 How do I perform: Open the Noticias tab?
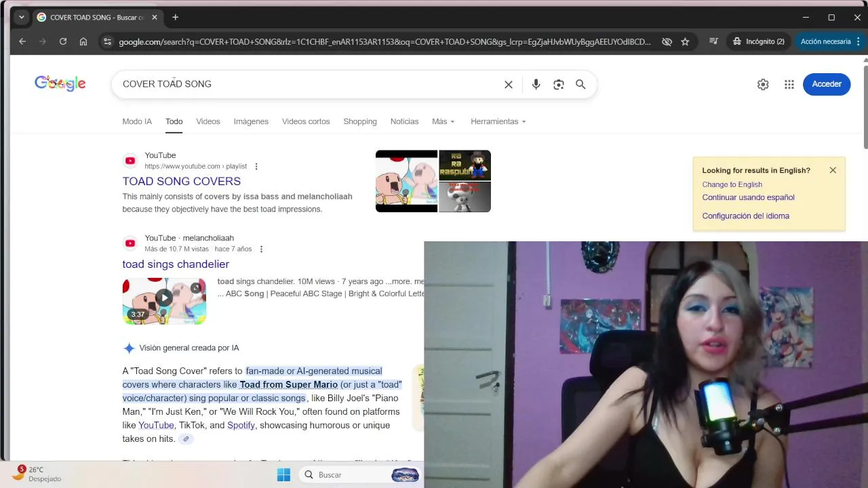(x=405, y=121)
